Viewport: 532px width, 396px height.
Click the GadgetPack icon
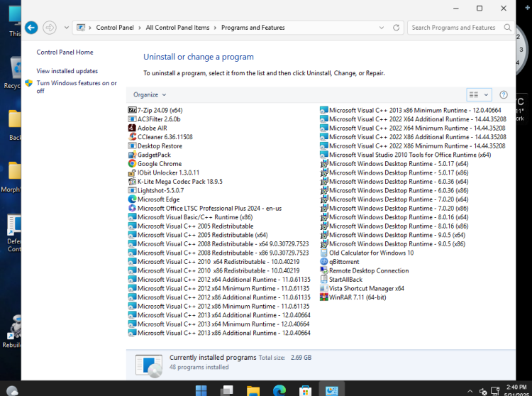(132, 155)
